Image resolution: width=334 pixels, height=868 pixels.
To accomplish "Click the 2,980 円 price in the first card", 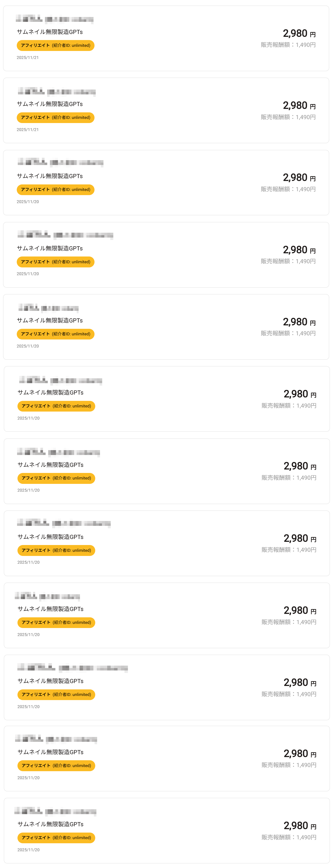I will tap(299, 34).
